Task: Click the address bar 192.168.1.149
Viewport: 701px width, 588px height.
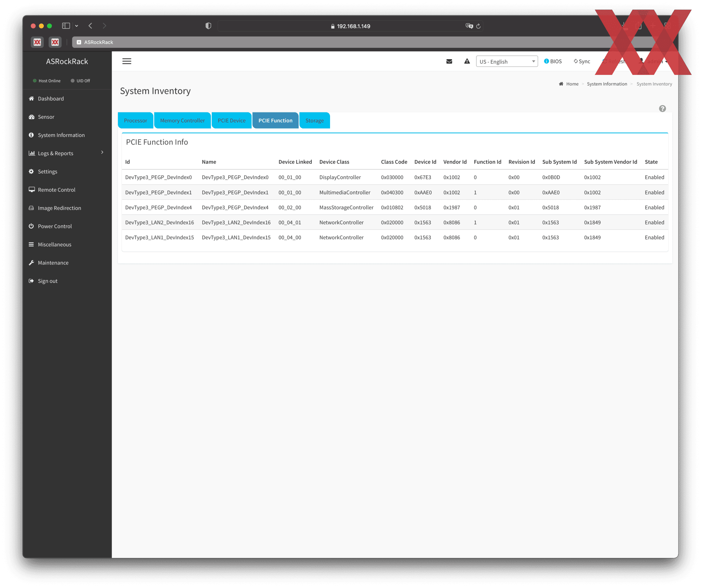Action: click(350, 26)
